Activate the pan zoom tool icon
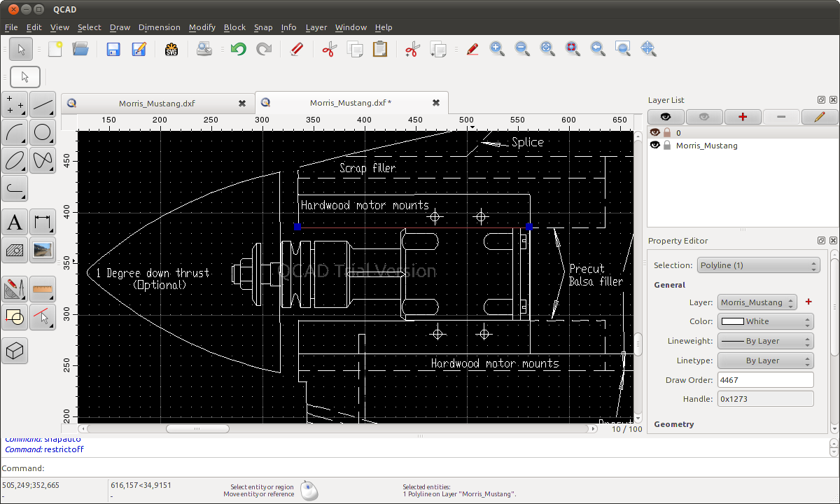The height and width of the screenshot is (504, 840). tap(648, 49)
